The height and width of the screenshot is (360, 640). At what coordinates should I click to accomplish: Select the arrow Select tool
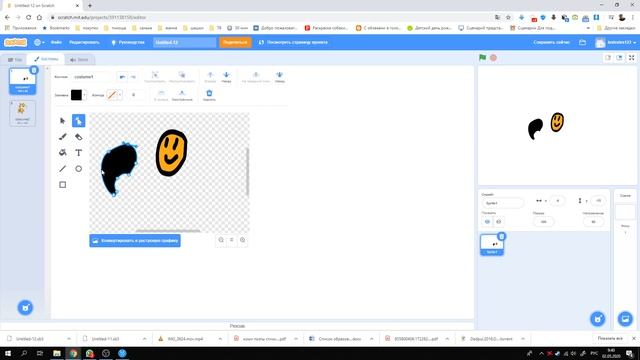(x=62, y=121)
